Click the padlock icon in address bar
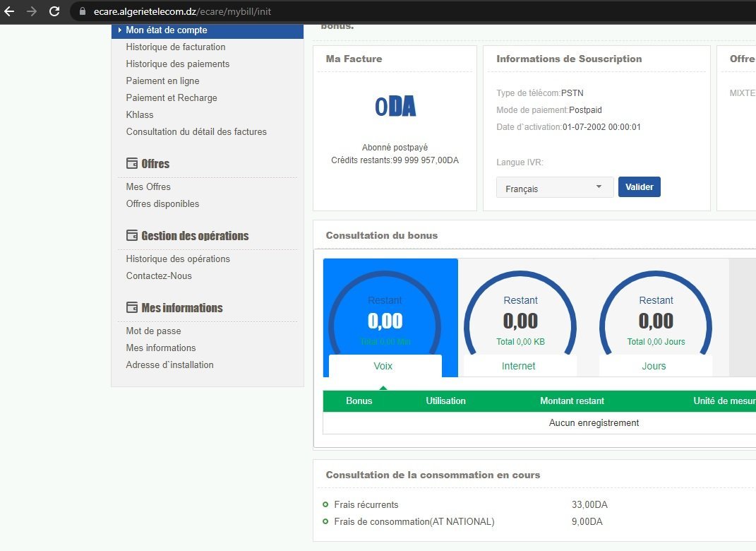The height and width of the screenshot is (551, 756). point(83,12)
